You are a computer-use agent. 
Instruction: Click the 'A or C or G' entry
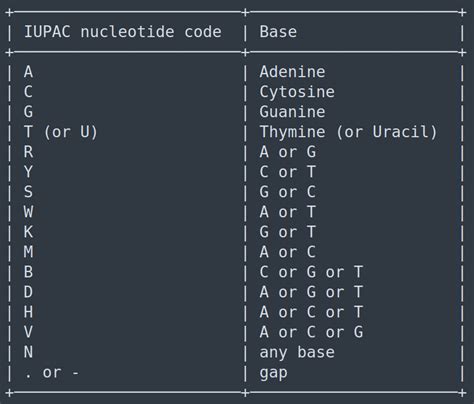click(x=311, y=332)
